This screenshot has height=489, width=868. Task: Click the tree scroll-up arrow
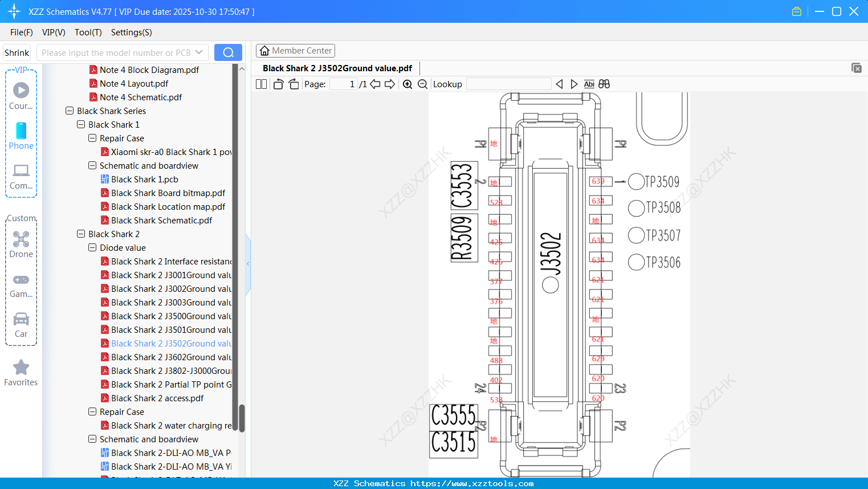[242, 68]
